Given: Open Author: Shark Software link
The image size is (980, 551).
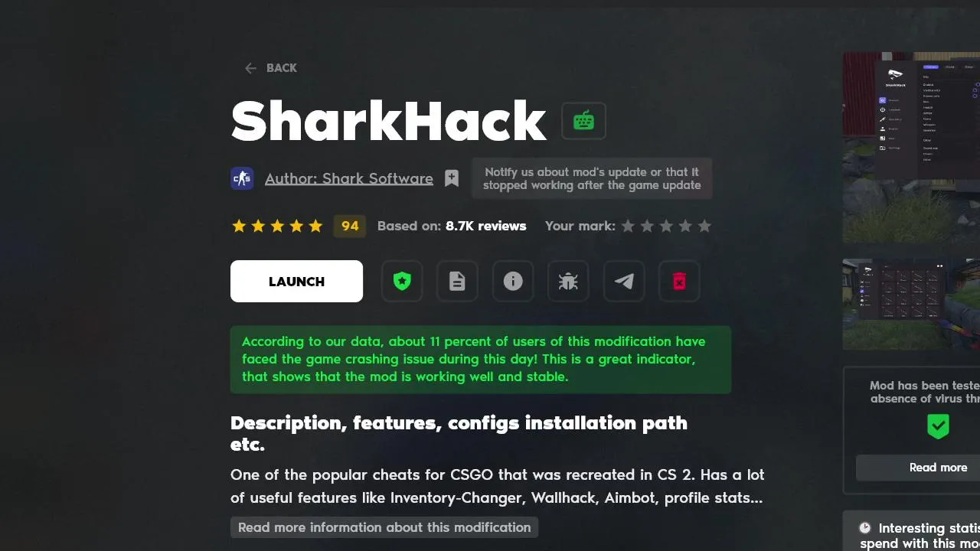Looking at the screenshot, I should [x=349, y=178].
